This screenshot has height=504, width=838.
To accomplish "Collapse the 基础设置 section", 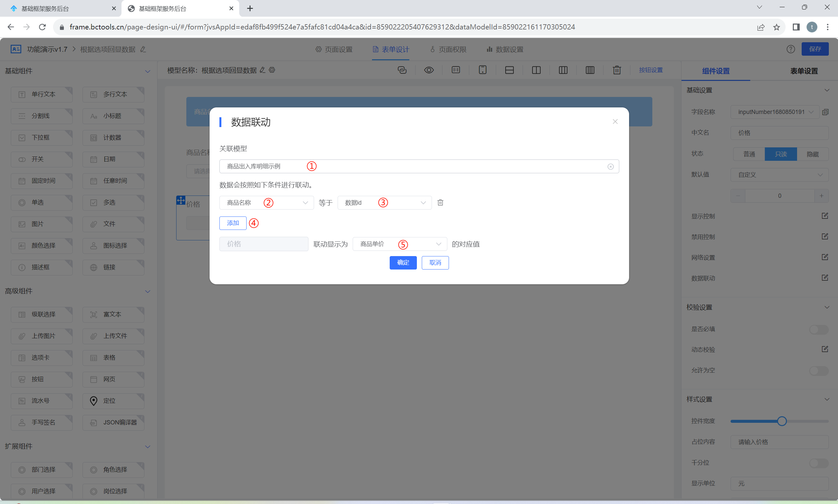I will click(x=827, y=90).
